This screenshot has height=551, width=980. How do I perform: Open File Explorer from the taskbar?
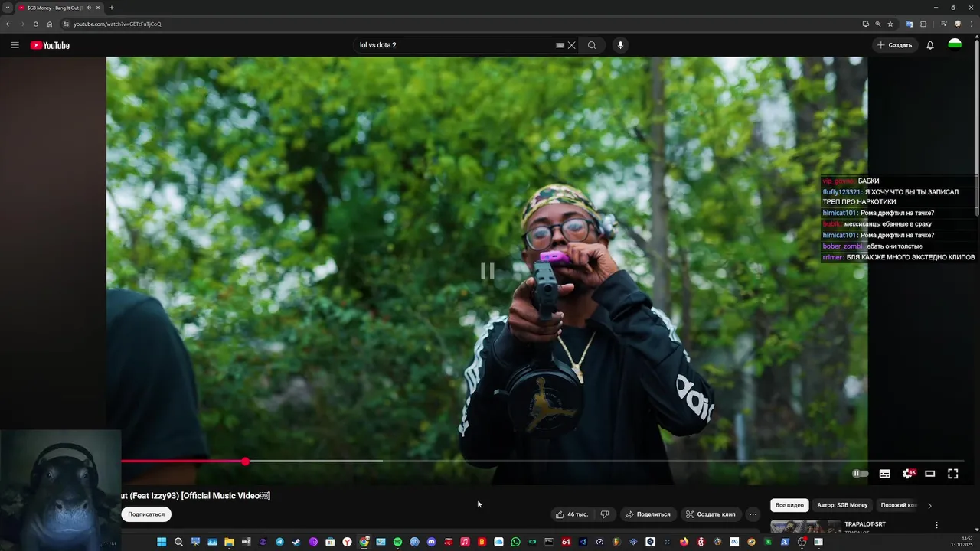(229, 542)
